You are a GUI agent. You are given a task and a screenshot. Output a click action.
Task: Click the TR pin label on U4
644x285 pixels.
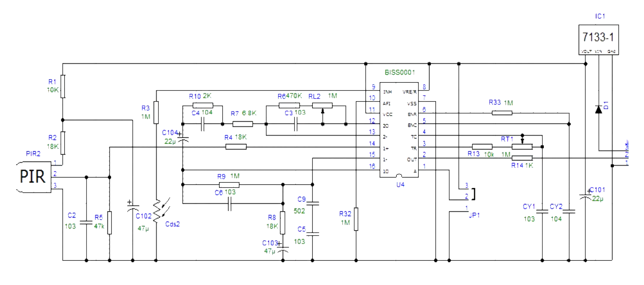coord(414,148)
